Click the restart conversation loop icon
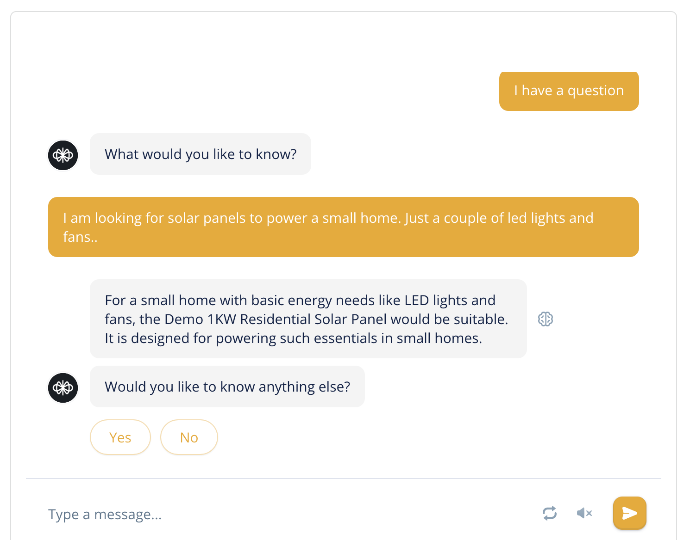Viewport: 690px width, 540px height. pyautogui.click(x=550, y=513)
